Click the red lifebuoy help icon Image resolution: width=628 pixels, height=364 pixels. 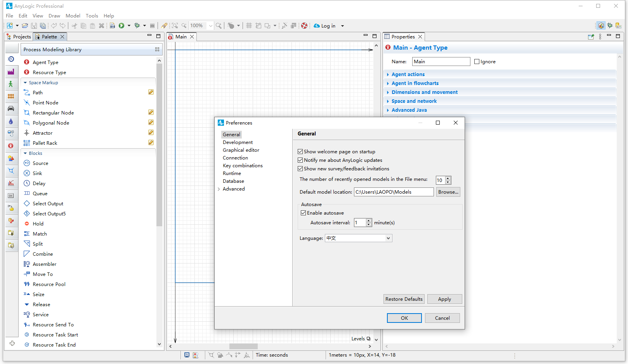304,26
